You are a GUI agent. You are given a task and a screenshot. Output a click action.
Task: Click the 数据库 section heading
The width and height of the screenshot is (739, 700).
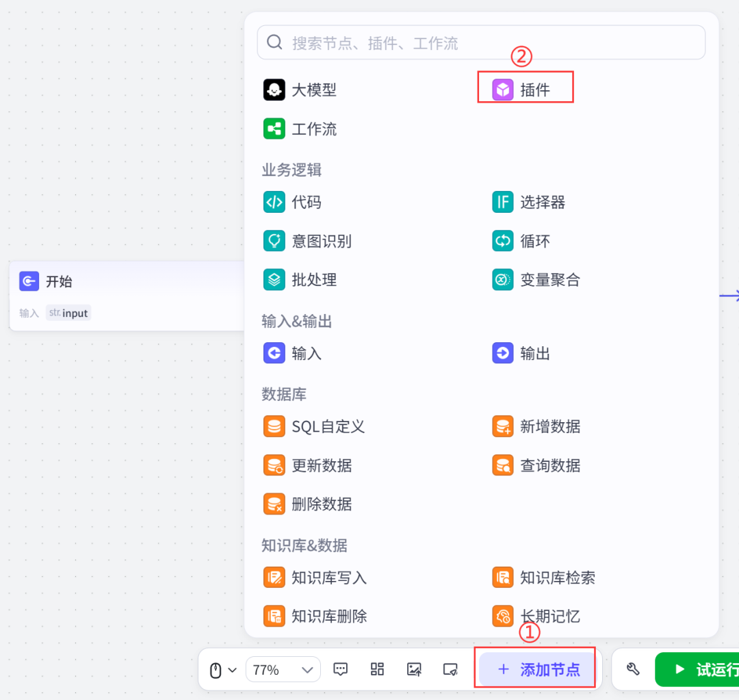pos(284,394)
